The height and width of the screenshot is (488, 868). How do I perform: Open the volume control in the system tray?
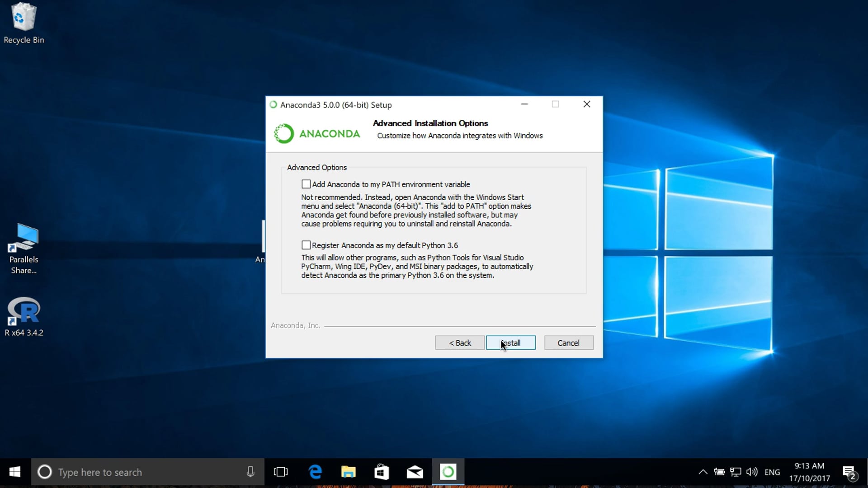(752, 472)
